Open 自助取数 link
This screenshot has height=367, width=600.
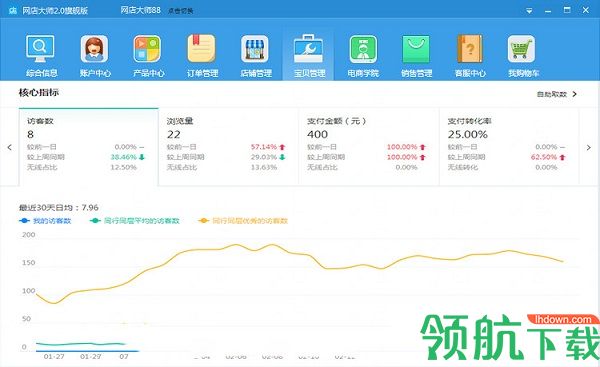[551, 94]
